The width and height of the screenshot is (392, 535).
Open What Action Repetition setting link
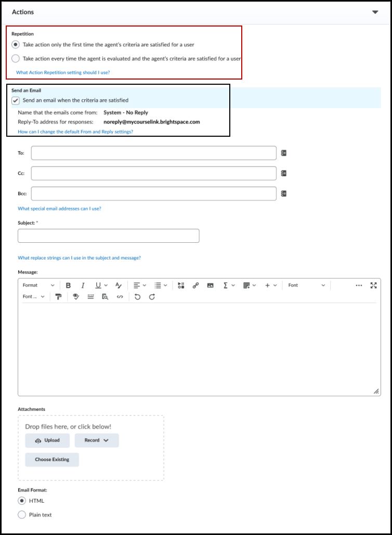[x=63, y=72]
